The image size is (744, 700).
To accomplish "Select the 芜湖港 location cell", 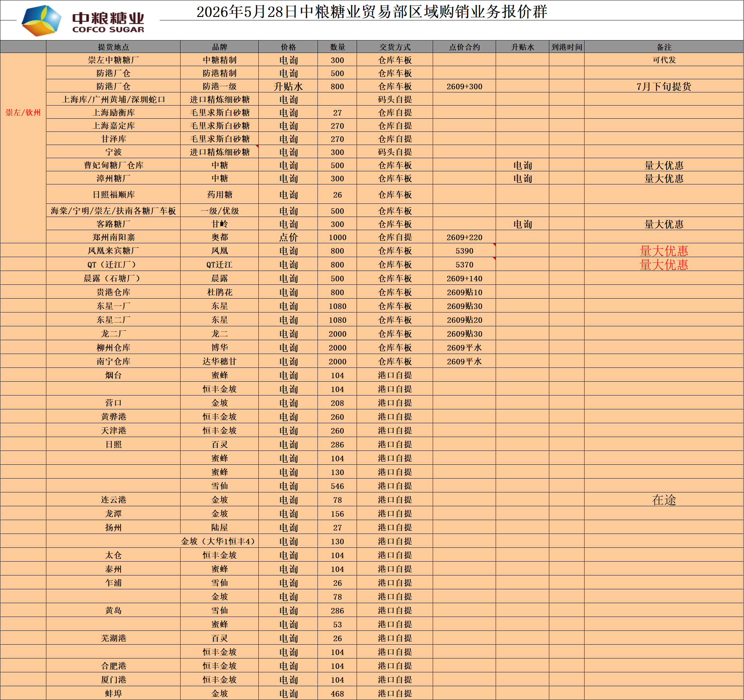I will (113, 638).
